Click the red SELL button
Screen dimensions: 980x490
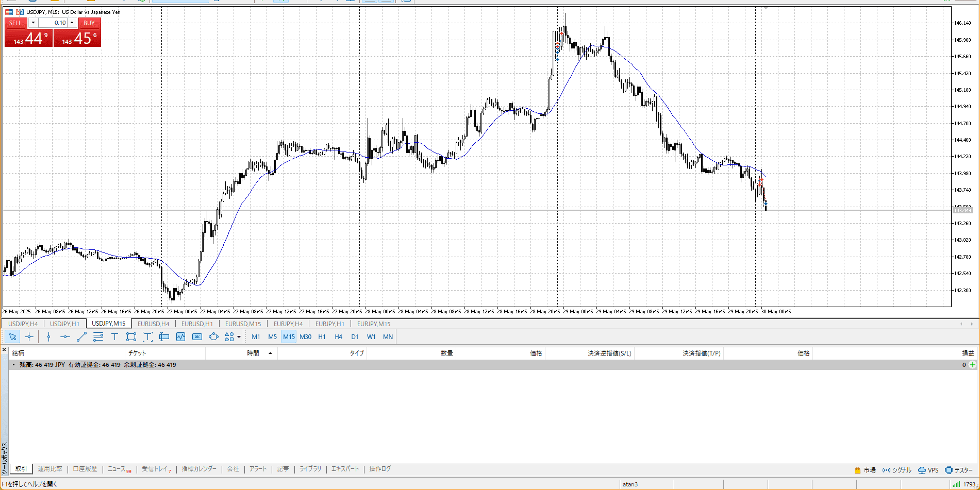[x=15, y=23]
